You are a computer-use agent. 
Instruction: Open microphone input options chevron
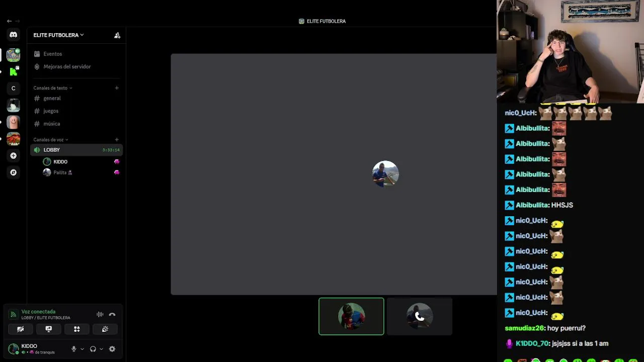82,349
